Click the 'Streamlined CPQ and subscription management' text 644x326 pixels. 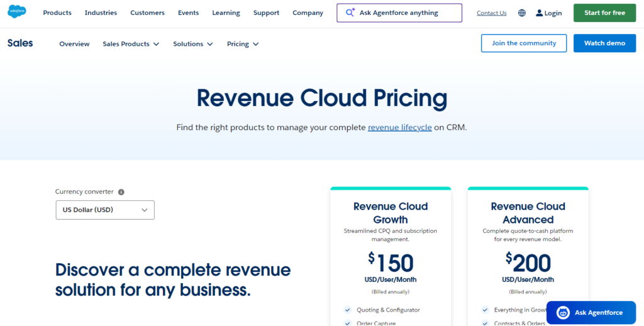pyautogui.click(x=390, y=235)
